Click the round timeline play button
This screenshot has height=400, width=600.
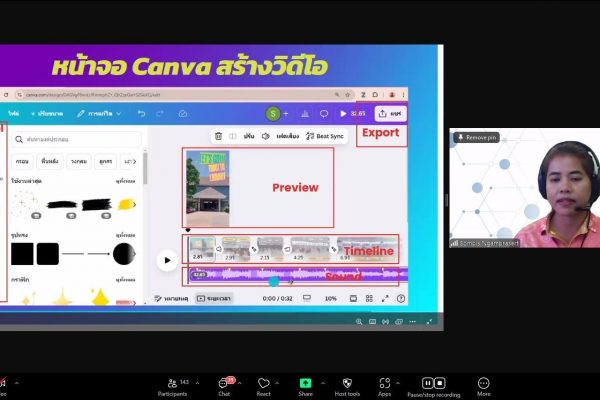click(x=167, y=260)
